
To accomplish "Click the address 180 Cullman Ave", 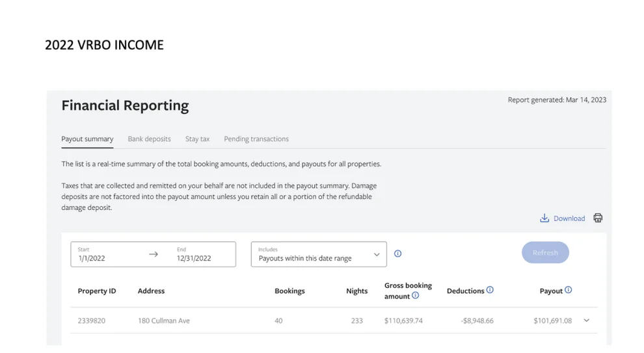I will 164,320.
